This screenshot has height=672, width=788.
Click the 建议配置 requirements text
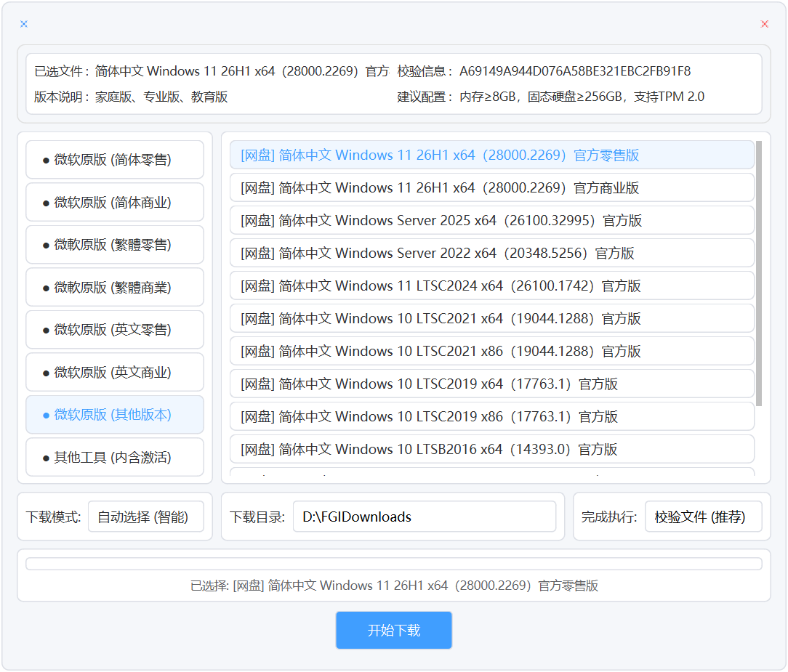(582, 97)
